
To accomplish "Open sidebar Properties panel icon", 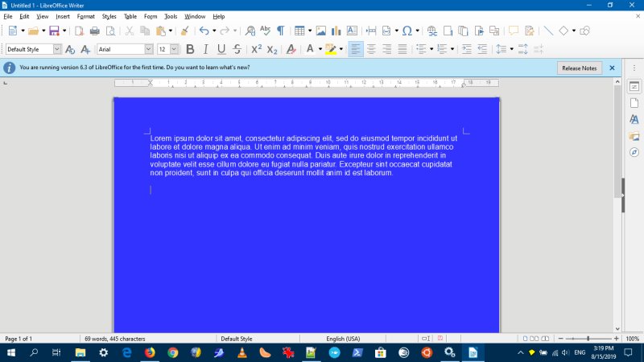I will pos(634,87).
